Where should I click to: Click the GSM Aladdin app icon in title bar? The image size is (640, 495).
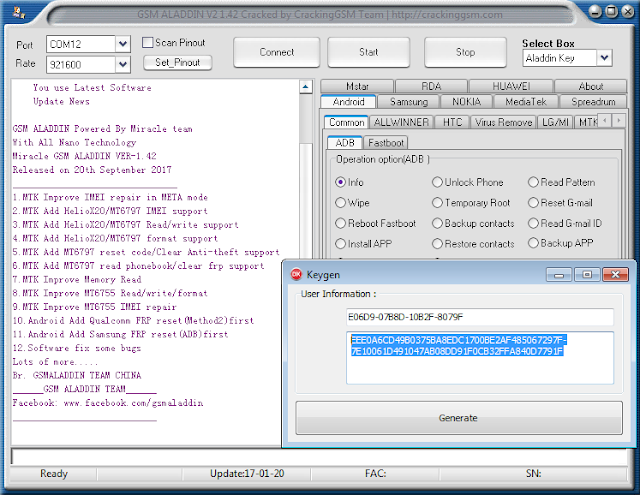pyautogui.click(x=18, y=13)
